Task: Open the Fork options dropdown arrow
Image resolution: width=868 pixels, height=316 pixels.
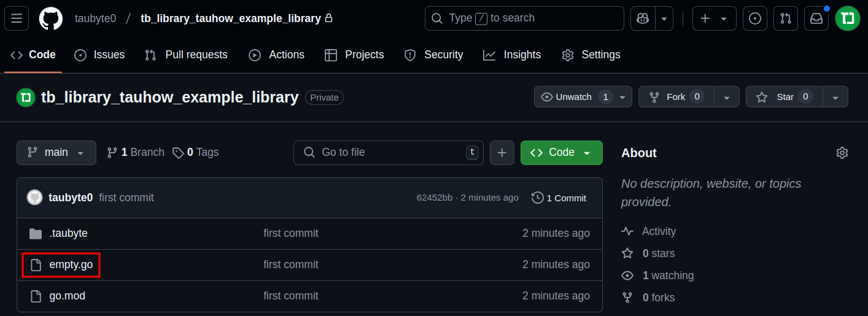Action: (x=727, y=97)
